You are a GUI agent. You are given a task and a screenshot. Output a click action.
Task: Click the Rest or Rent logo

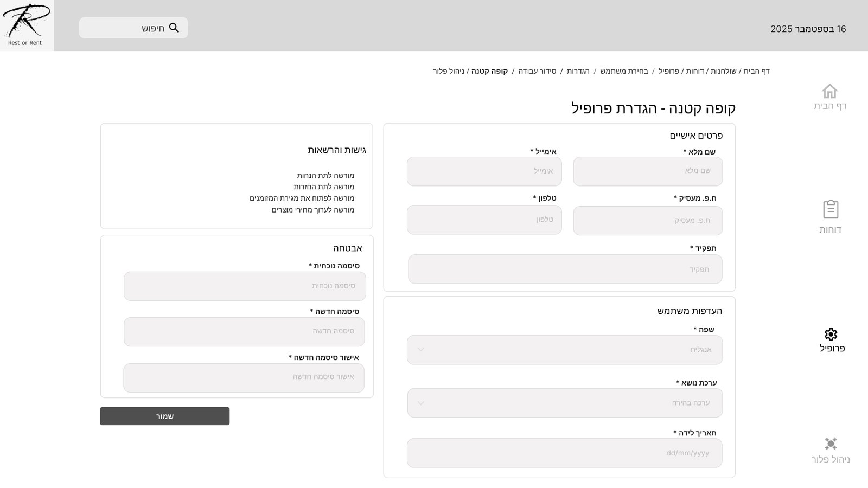click(x=26, y=25)
